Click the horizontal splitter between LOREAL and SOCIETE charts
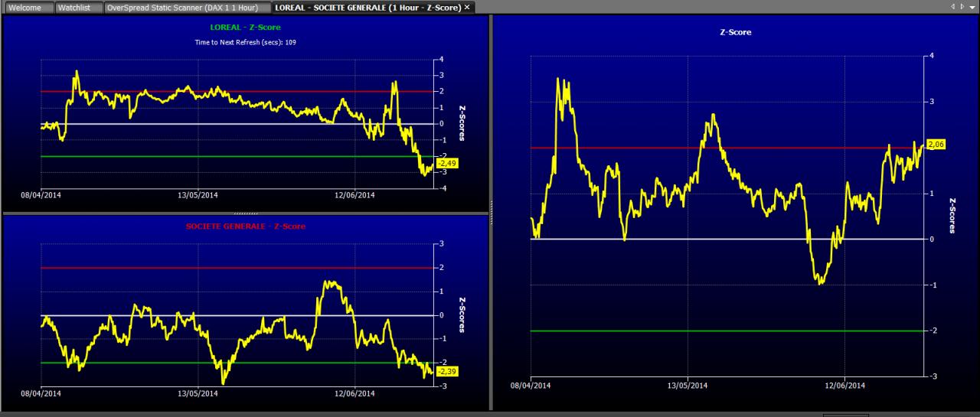This screenshot has width=980, height=417. (245, 213)
